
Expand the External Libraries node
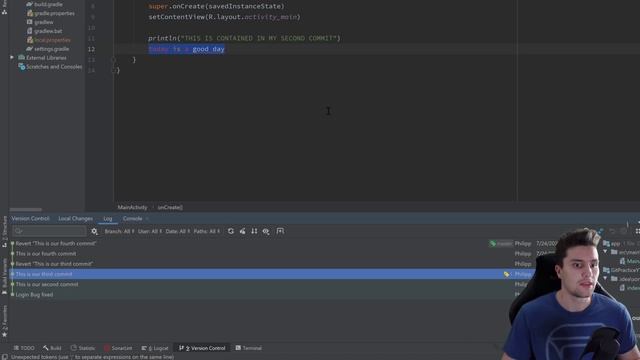click(x=12, y=58)
